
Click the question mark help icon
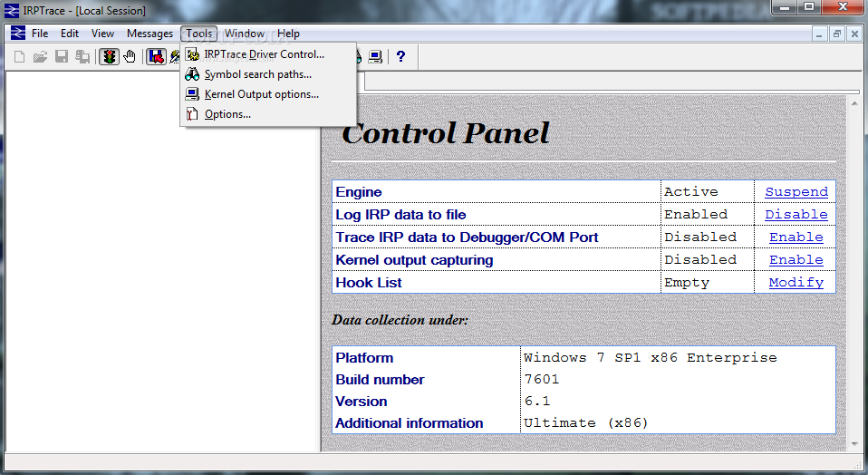tap(400, 56)
